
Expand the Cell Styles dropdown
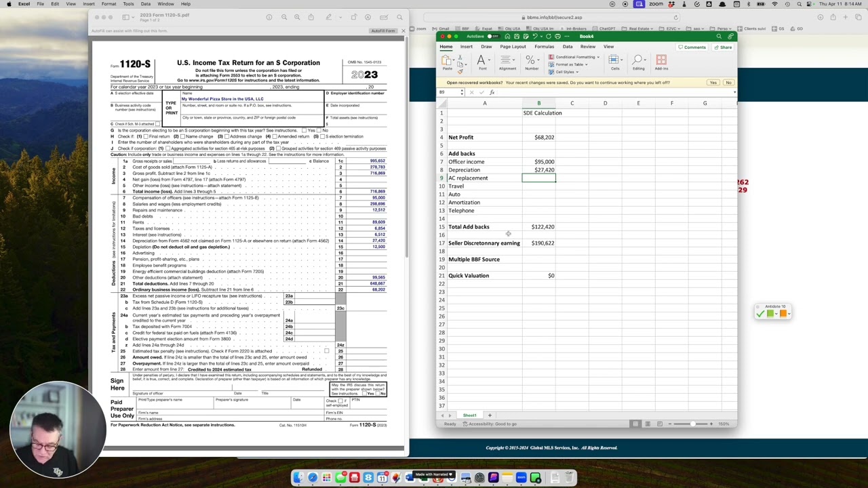click(x=576, y=72)
